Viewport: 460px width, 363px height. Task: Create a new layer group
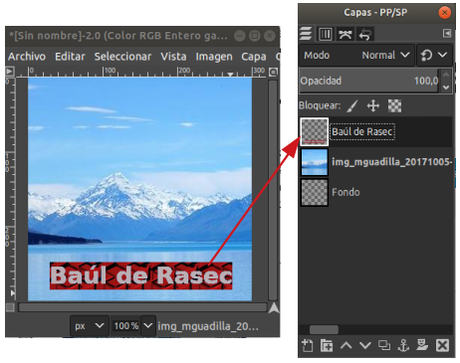tap(326, 345)
